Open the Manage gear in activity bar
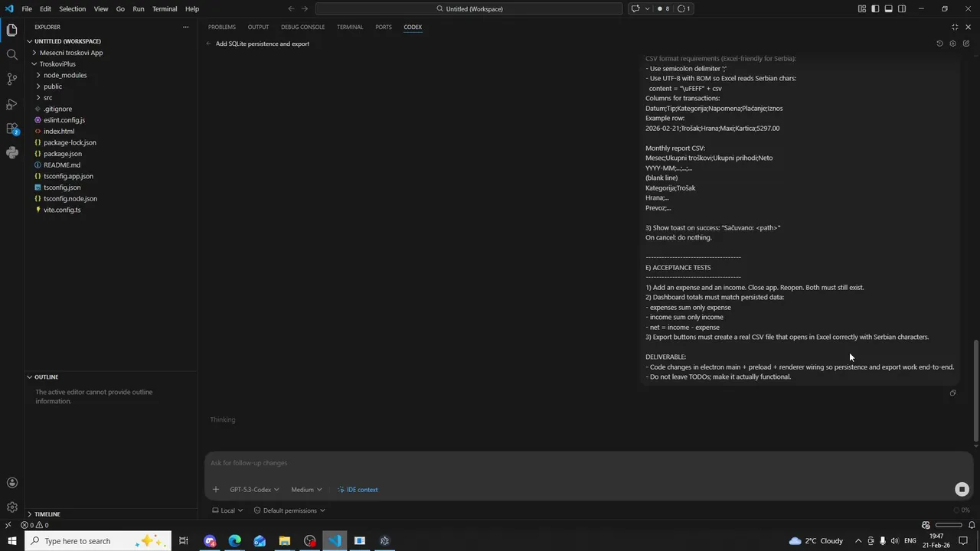The image size is (980, 551). [11, 507]
